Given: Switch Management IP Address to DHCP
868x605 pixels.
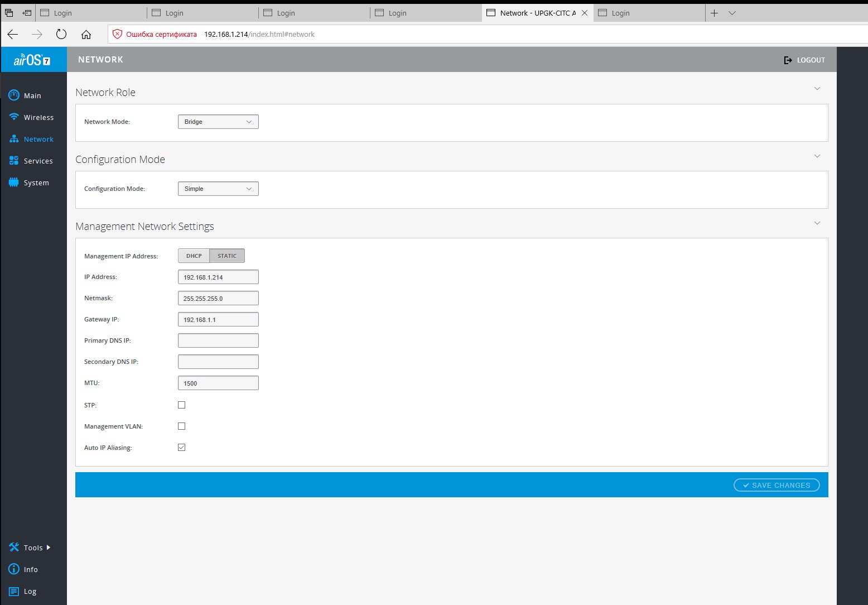Looking at the screenshot, I should pos(194,256).
